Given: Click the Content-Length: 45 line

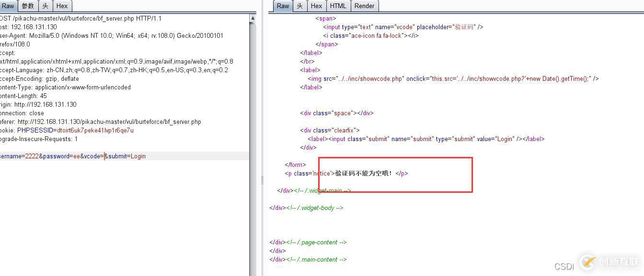Looking at the screenshot, I should pyautogui.click(x=23, y=96).
